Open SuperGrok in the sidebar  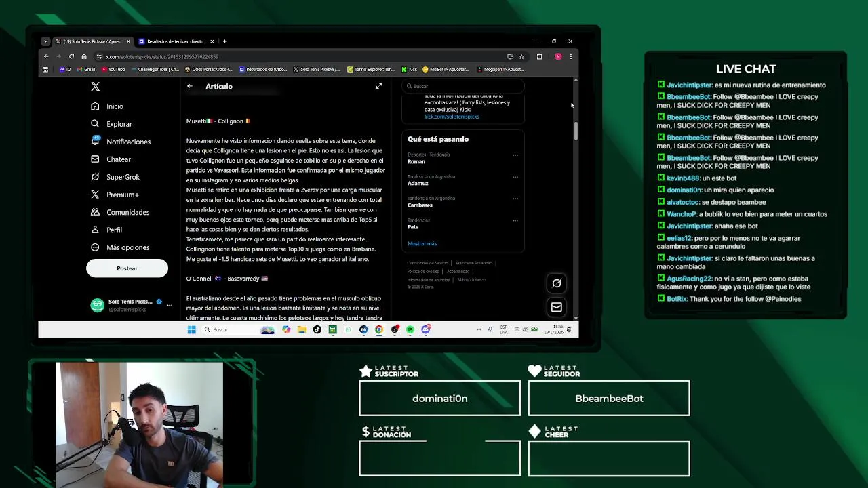click(115, 177)
